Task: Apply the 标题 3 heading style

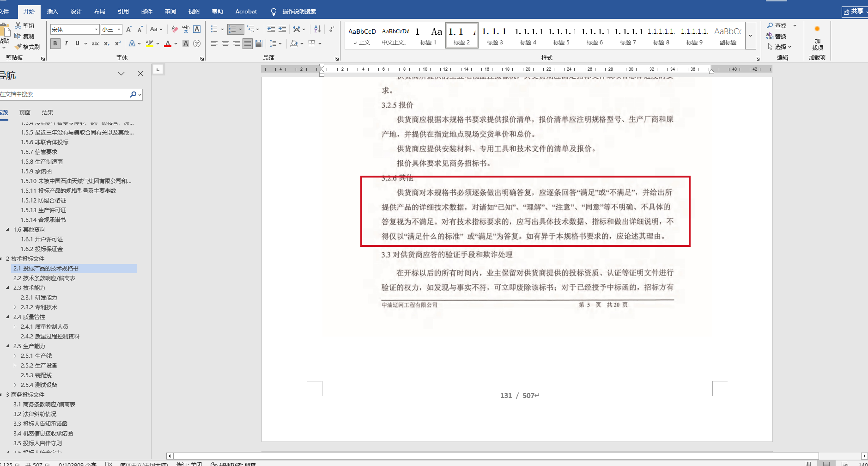Action: pos(495,35)
